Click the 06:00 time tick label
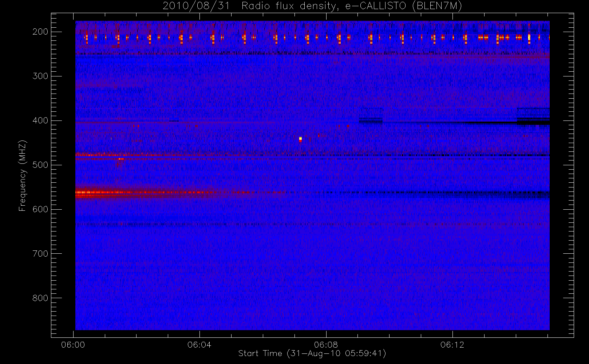589x364 pixels. click(73, 345)
